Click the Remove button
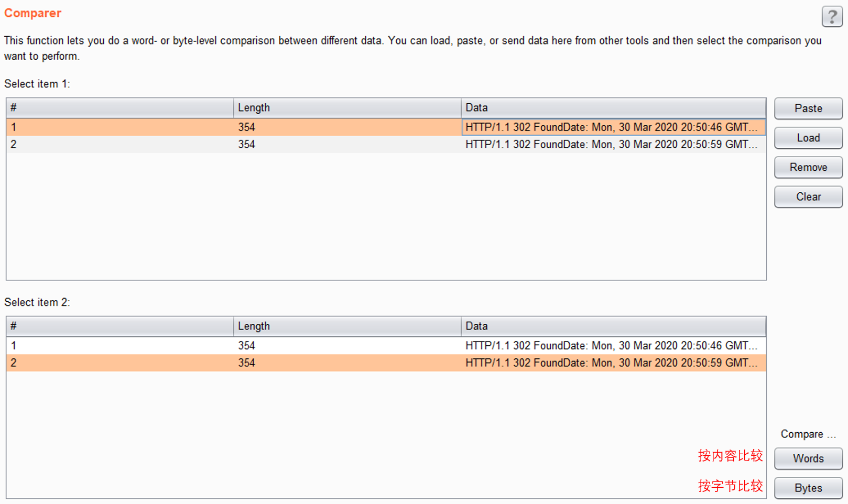Screen dimensions: 848x504 (x=808, y=167)
